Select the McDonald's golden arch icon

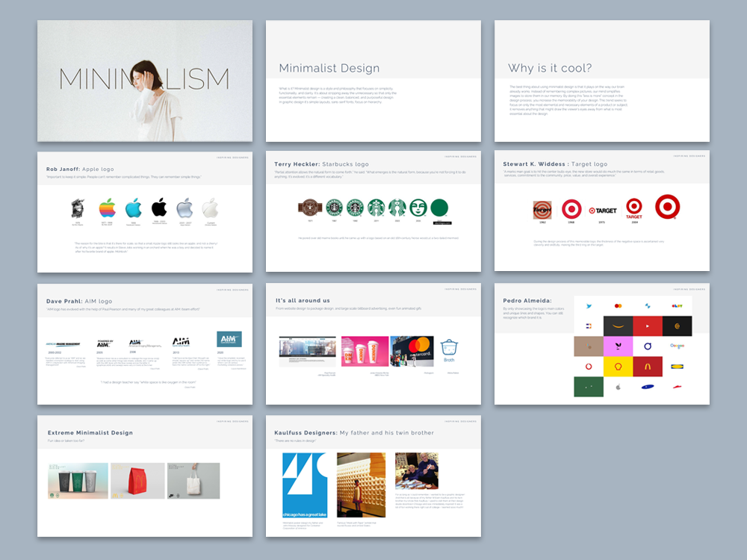pos(648,366)
